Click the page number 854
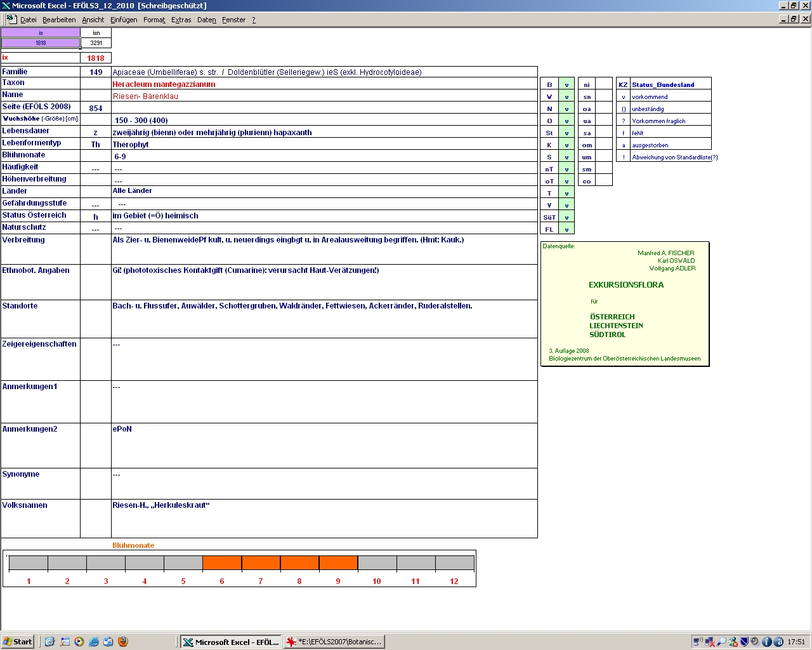Image resolution: width=812 pixels, height=650 pixels. coord(96,108)
